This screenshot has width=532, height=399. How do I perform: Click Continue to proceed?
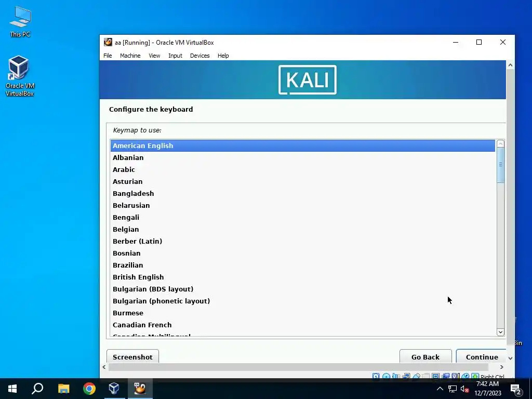pyautogui.click(x=482, y=356)
